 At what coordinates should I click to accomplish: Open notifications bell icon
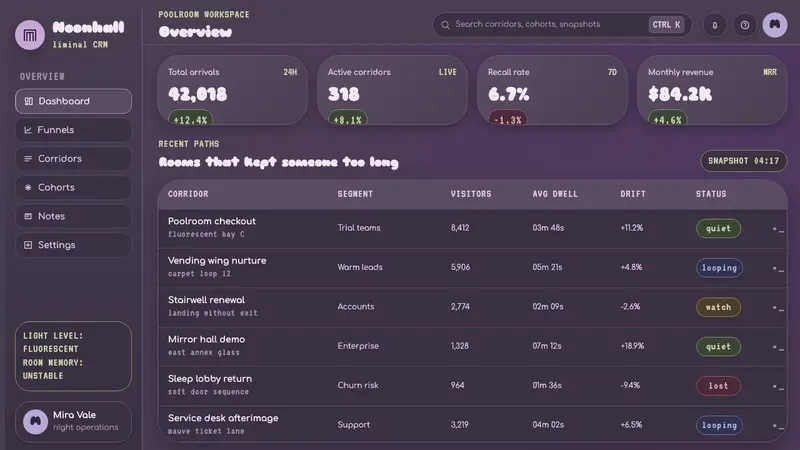[x=715, y=25]
